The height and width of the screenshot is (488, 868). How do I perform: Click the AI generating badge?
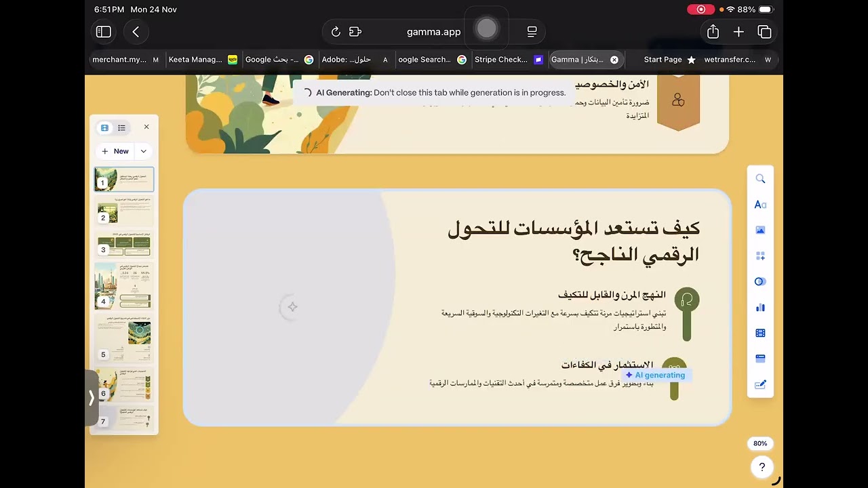pyautogui.click(x=656, y=375)
